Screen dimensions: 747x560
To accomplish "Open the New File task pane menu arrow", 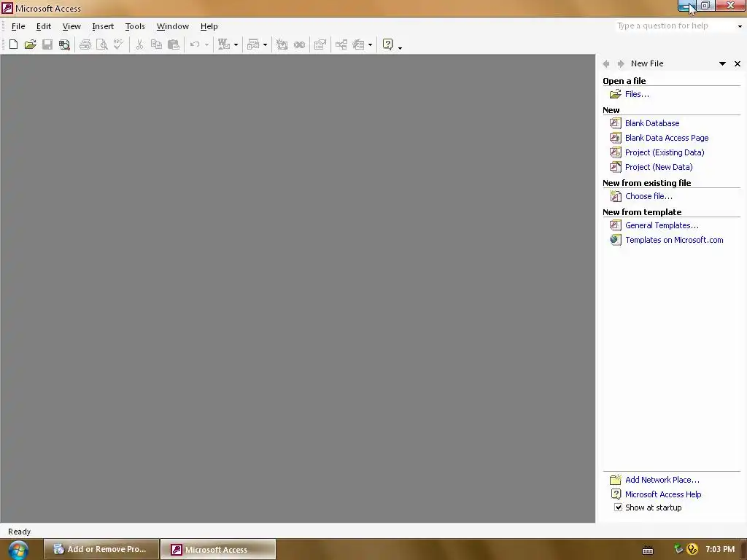I will [722, 64].
